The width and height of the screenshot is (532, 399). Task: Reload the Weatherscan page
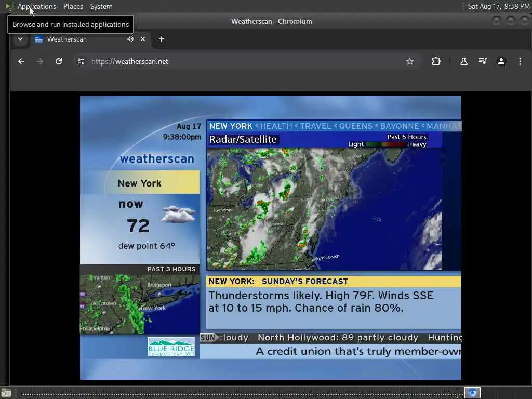[59, 61]
